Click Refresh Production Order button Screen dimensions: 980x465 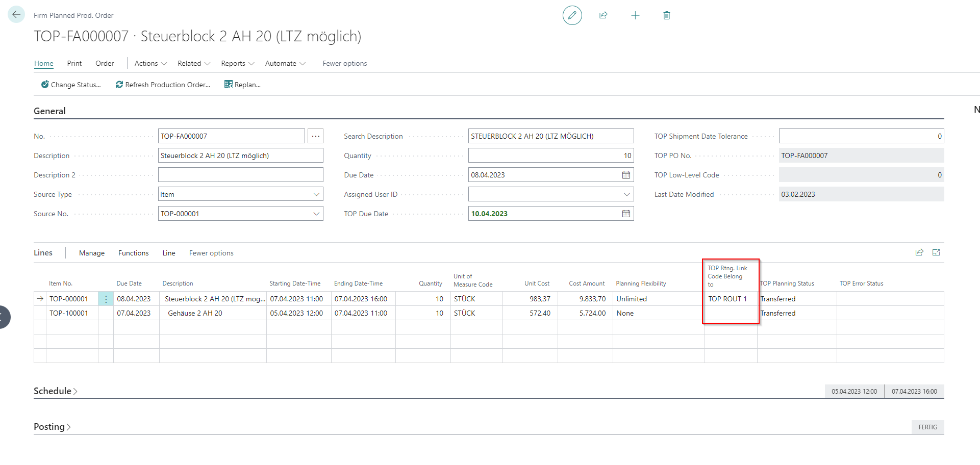163,85
